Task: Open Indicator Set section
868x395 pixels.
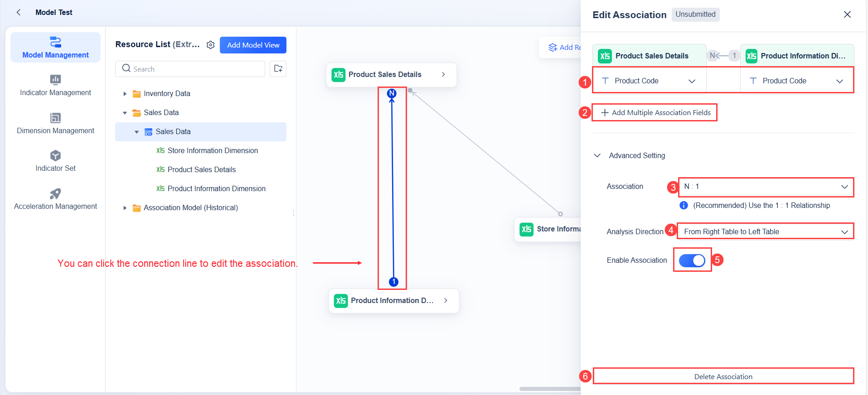Action: pos(56,161)
